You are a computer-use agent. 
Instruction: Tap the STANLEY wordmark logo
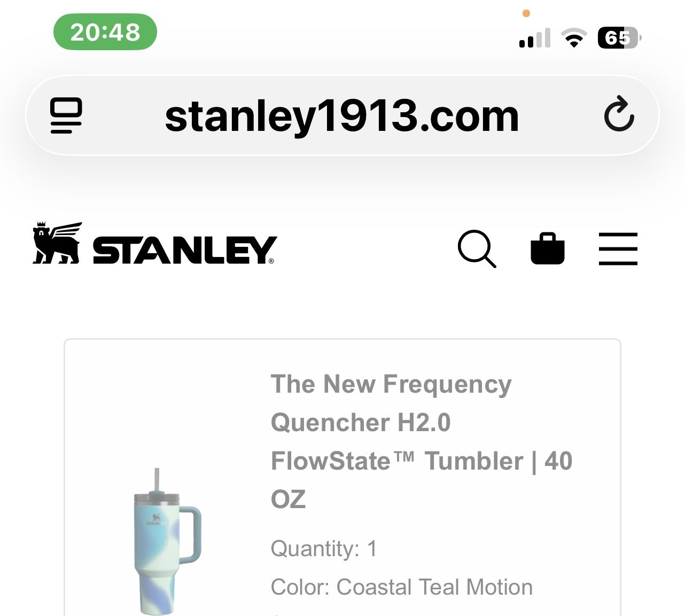click(x=184, y=250)
